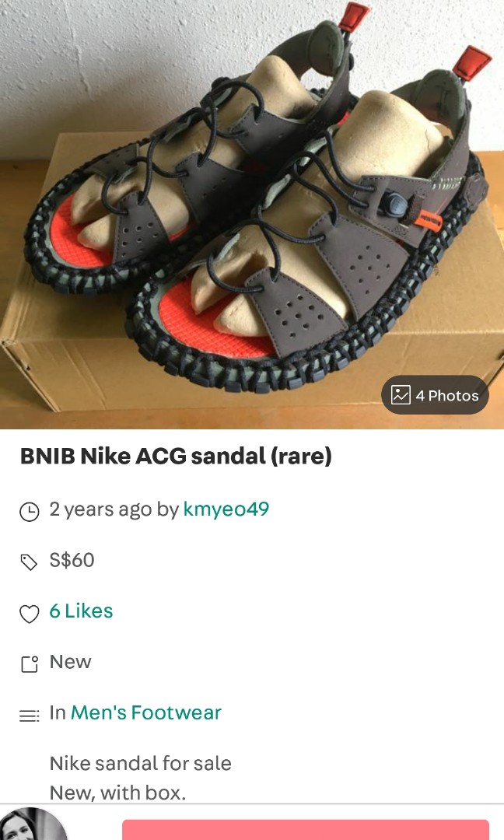The width and height of the screenshot is (504, 840).
Task: Click the 2 years ago timestamp text
Action: point(100,509)
